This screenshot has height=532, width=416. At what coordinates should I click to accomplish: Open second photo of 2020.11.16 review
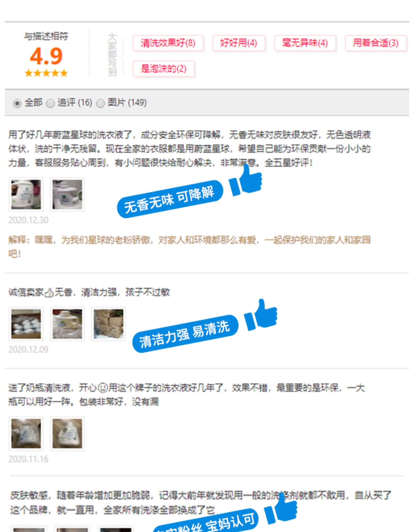(67, 434)
